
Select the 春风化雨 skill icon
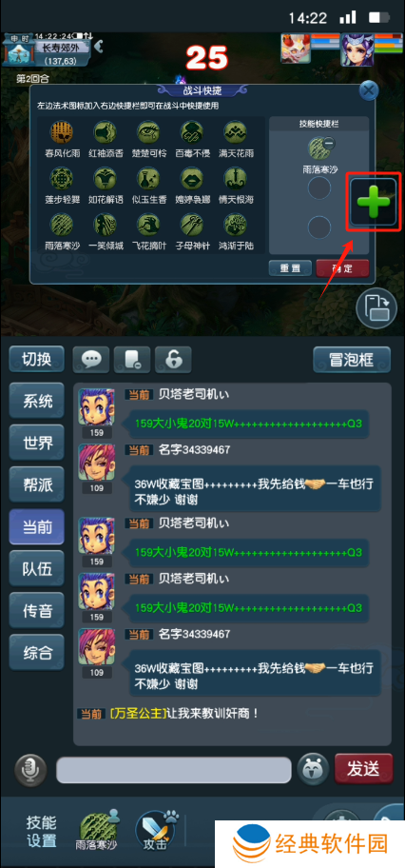click(62, 132)
